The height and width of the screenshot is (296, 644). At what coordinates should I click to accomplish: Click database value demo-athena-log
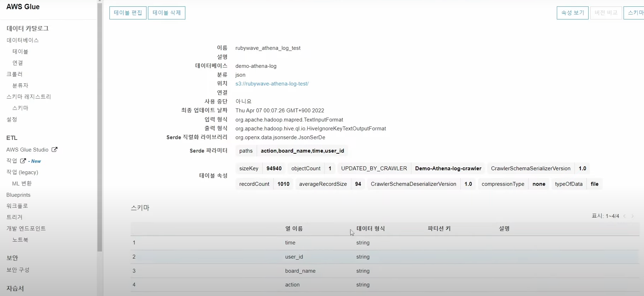click(x=256, y=66)
